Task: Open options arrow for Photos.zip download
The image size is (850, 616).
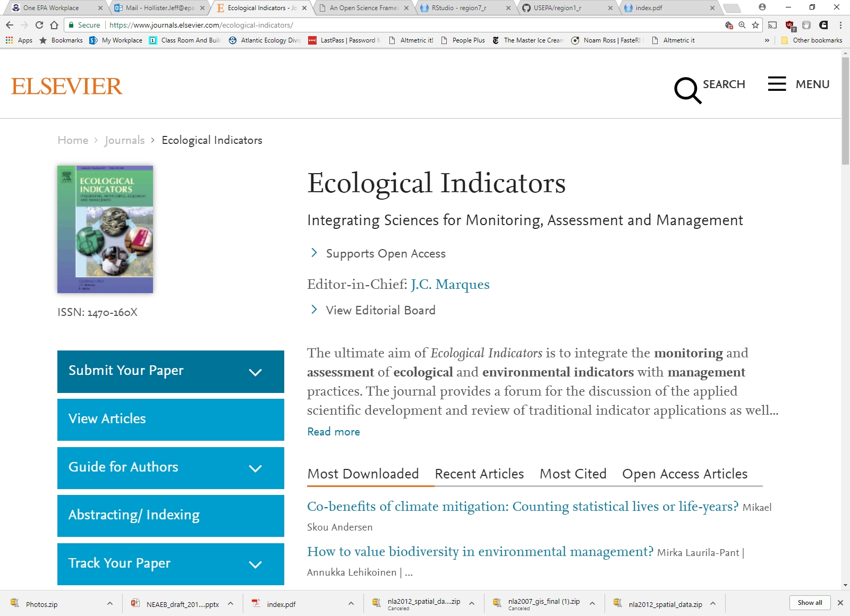Action: click(110, 604)
